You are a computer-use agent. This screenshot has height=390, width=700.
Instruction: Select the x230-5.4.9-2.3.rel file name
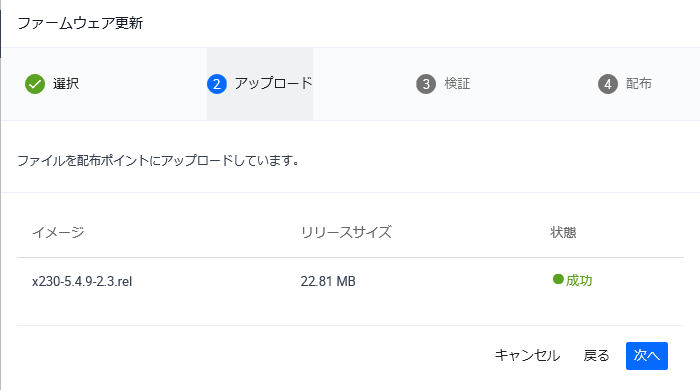pyautogui.click(x=82, y=282)
